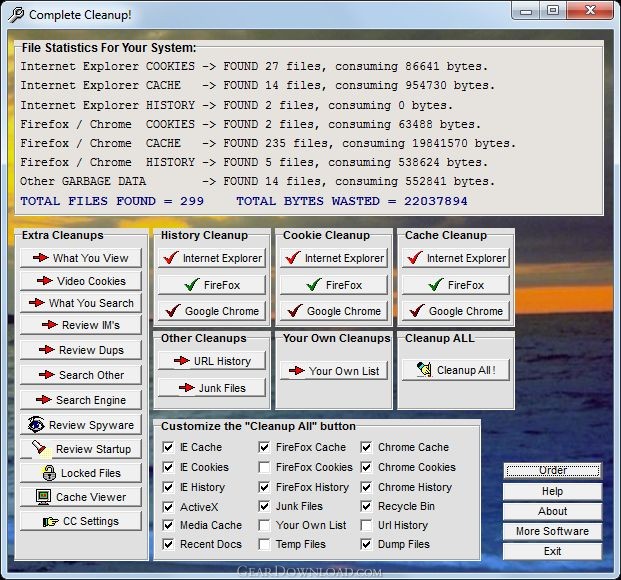
Task: Clean FireFox history
Action: (212, 285)
